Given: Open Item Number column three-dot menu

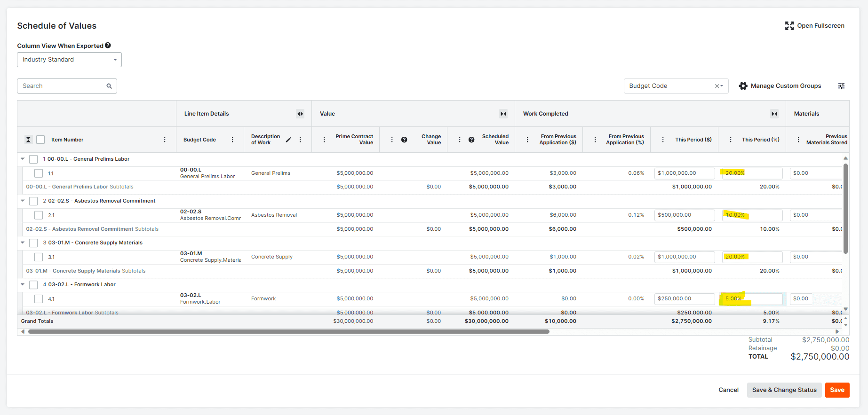Looking at the screenshot, I should (165, 140).
